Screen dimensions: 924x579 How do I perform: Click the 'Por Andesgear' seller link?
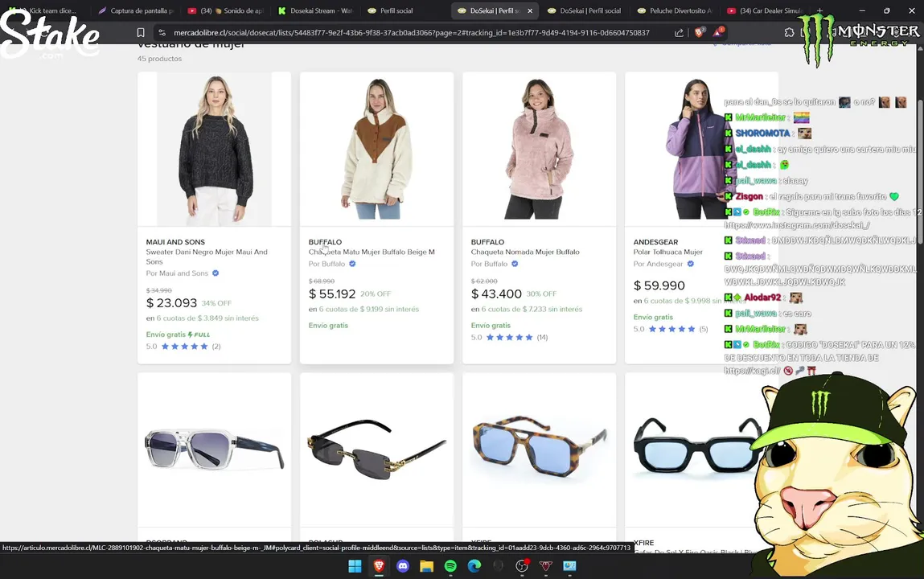tap(659, 264)
